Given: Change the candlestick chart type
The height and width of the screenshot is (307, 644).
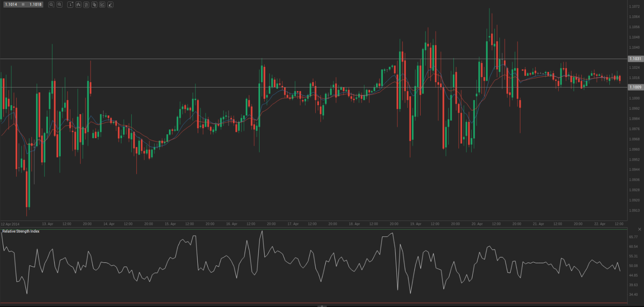Looking at the screenshot, I should (78, 5).
